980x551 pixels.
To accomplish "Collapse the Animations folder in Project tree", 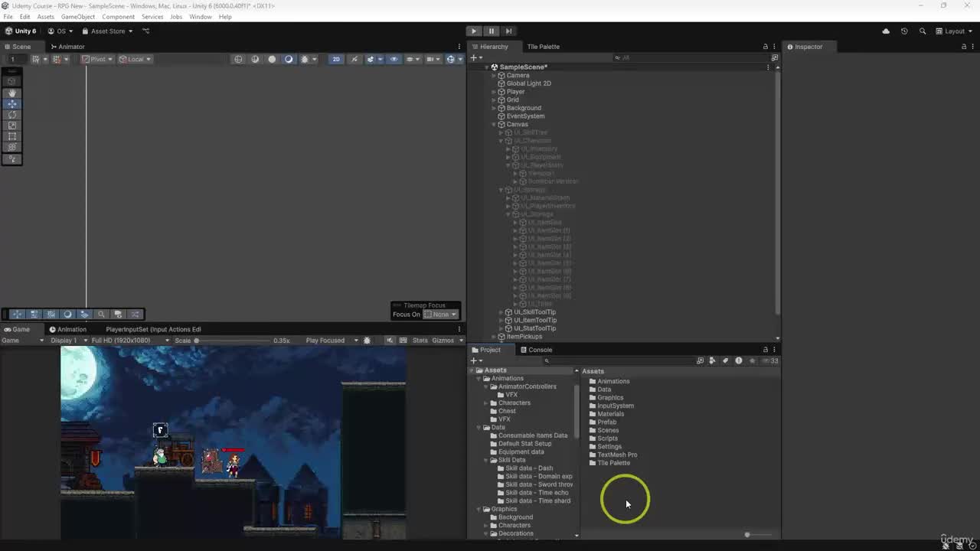I will 479,378.
